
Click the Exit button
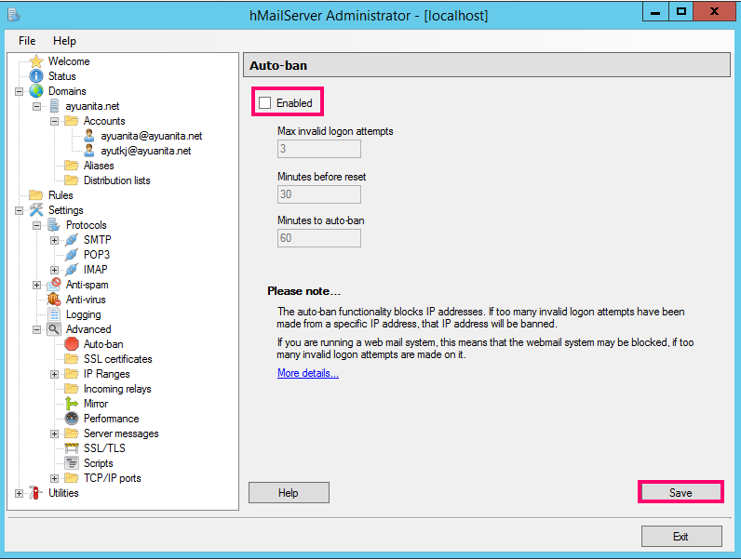[x=681, y=537]
